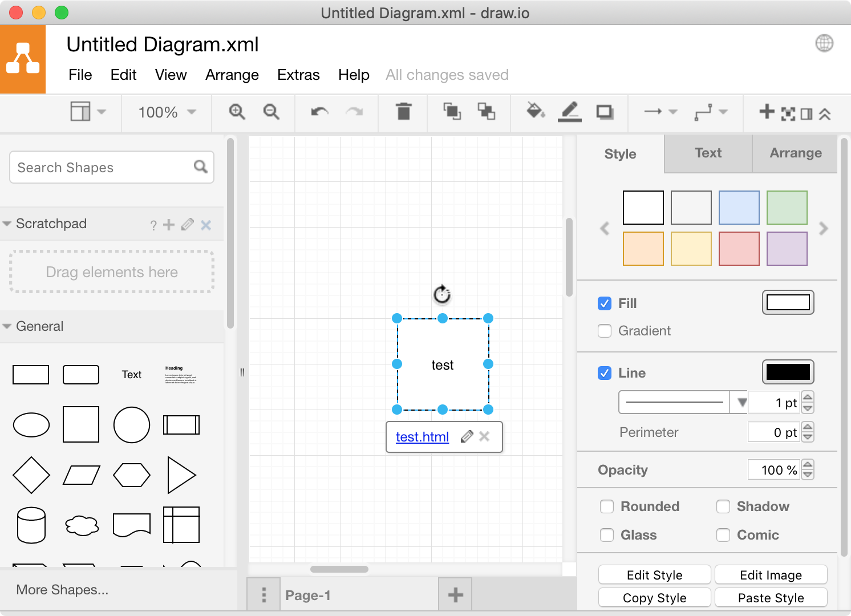Screen dimensions: 851x616
Task: Select the Delete tool in the toolbar
Action: (x=404, y=112)
